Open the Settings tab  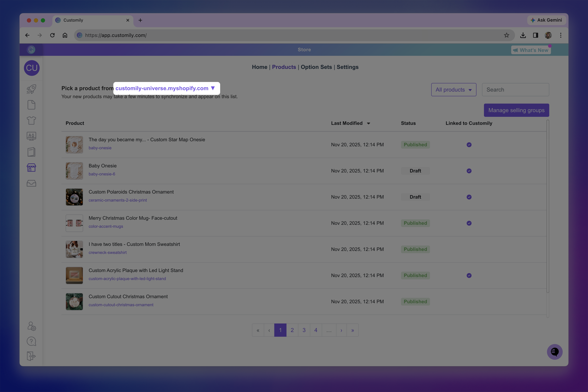tap(347, 67)
